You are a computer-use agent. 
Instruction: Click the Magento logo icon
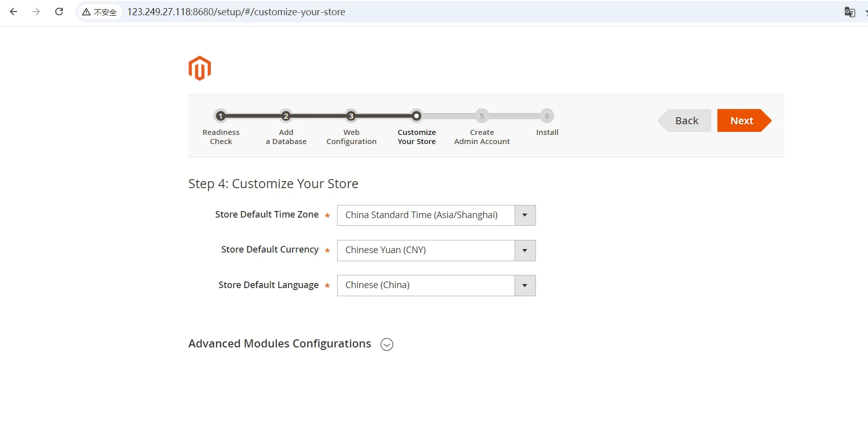pyautogui.click(x=199, y=68)
